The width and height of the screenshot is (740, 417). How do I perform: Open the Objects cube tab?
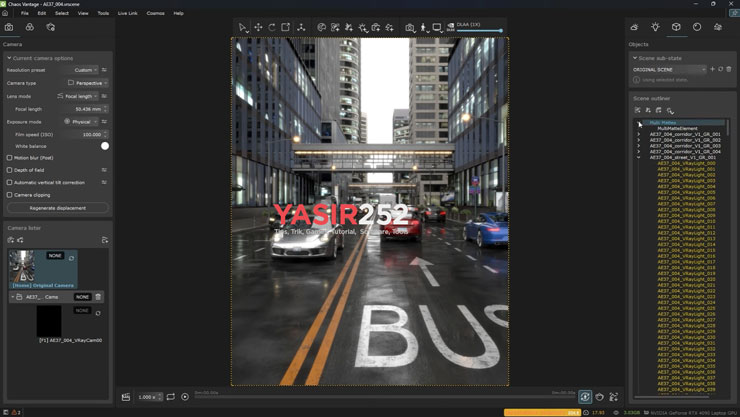(x=676, y=27)
